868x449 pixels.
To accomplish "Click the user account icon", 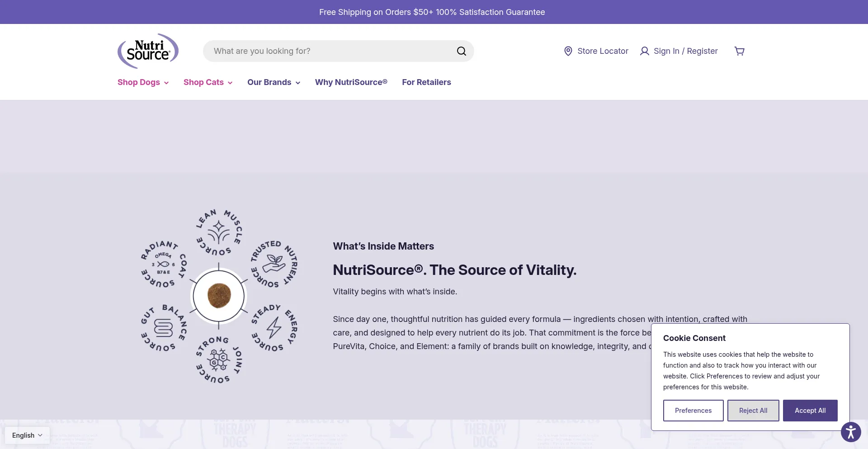I will 645,51.
